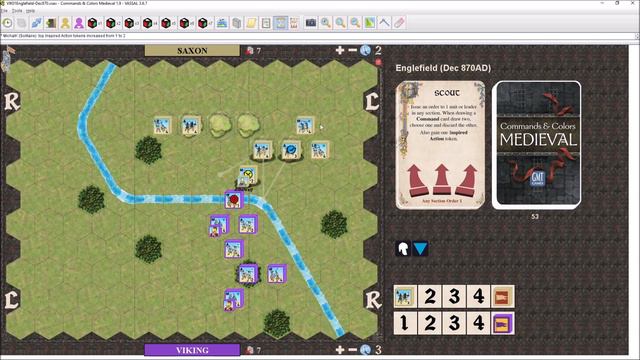Toggle the highlighted blue window toolbar icon
This screenshot has width=640, height=360.
280,23
